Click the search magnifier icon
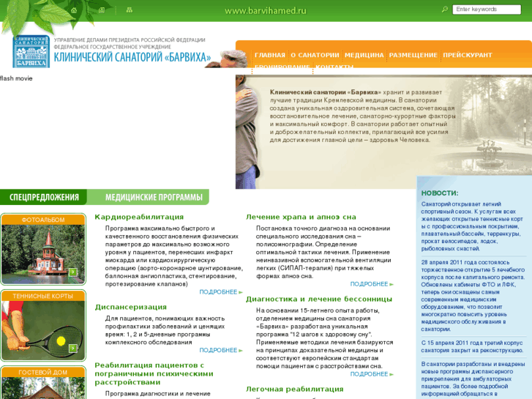The width and height of the screenshot is (532, 399). pos(444,10)
